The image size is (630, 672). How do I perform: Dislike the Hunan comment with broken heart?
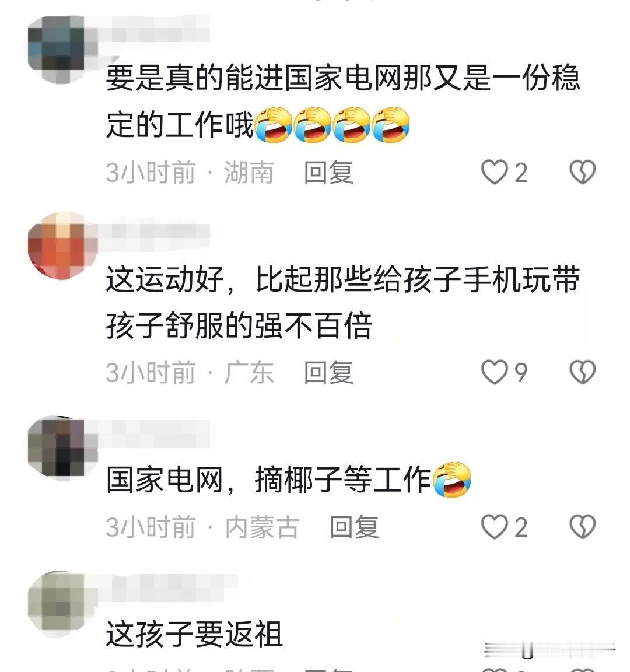tap(582, 172)
